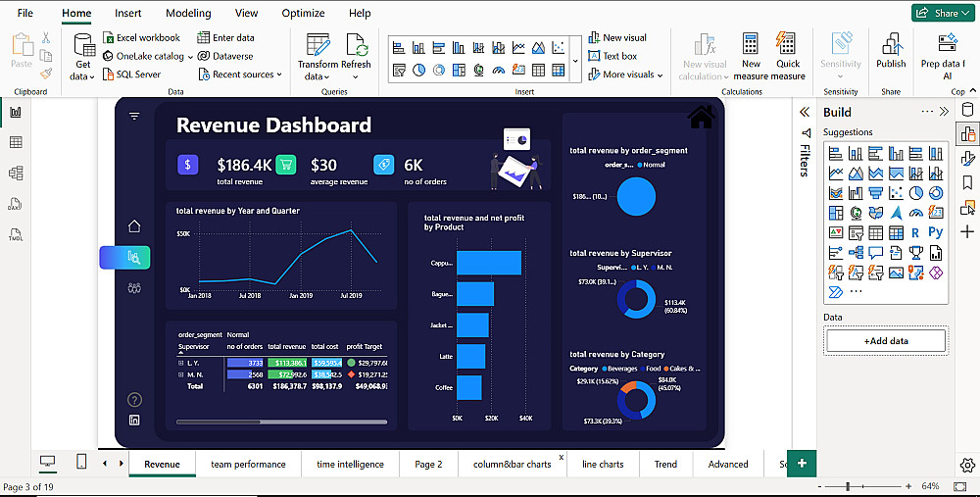Click the LinkedIn icon on the dashboard

pos(134,421)
